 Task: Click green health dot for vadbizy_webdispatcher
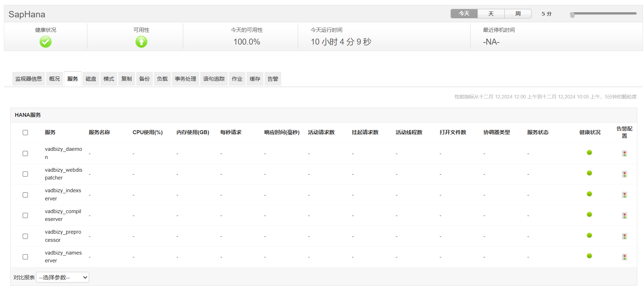589,173
